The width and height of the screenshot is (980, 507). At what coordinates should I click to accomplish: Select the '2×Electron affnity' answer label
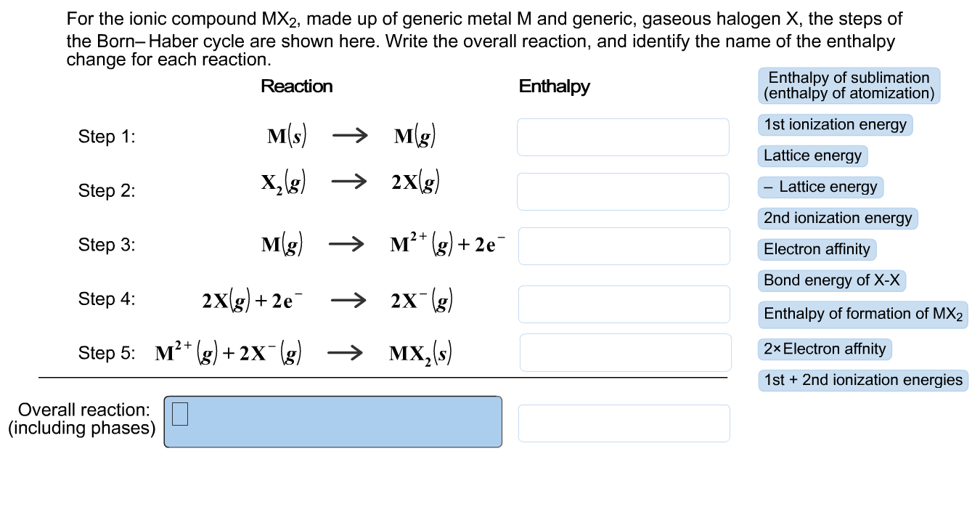coord(825,349)
